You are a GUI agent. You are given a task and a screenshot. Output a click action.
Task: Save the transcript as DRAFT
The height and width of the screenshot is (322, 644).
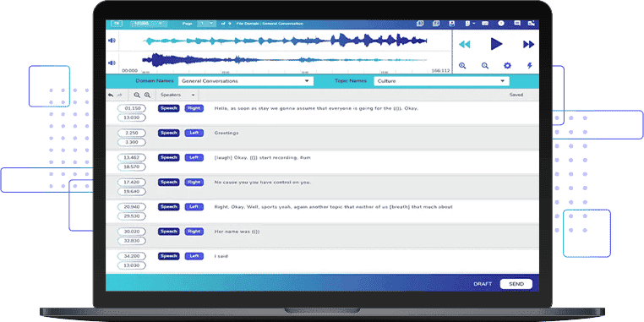tap(483, 284)
